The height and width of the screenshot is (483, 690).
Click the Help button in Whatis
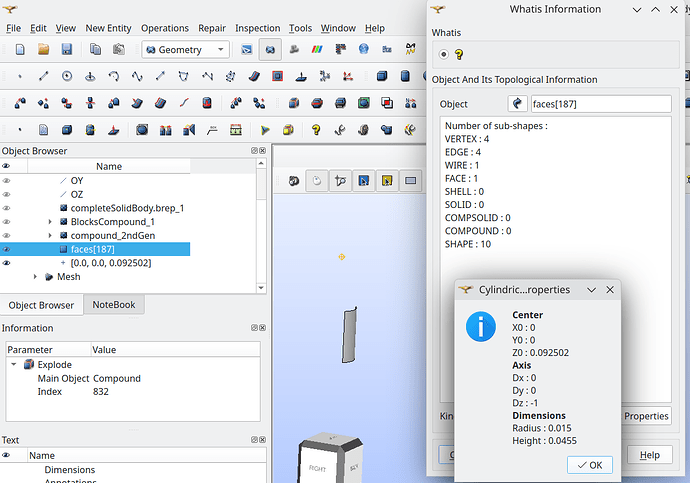tap(649, 455)
